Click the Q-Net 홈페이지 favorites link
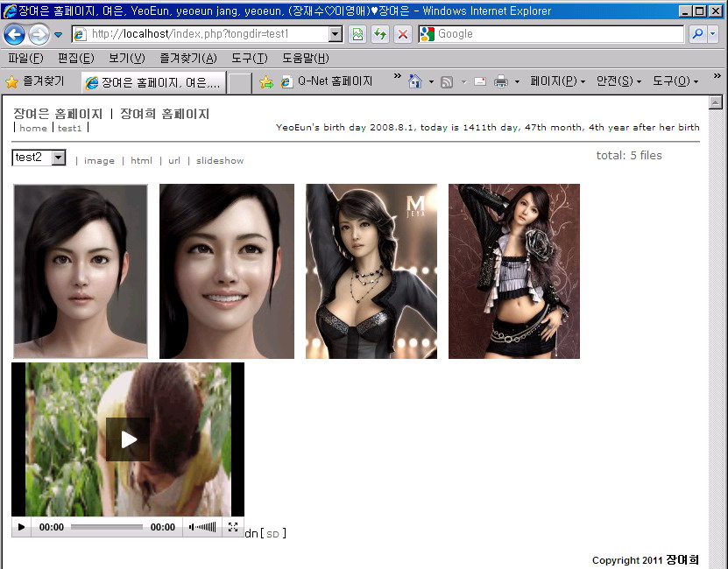The image size is (728, 569). (x=335, y=81)
